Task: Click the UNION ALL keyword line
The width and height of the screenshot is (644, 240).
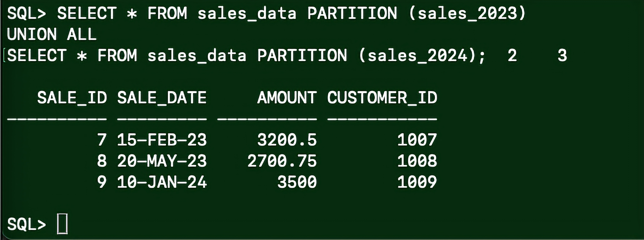Action: 52,34
